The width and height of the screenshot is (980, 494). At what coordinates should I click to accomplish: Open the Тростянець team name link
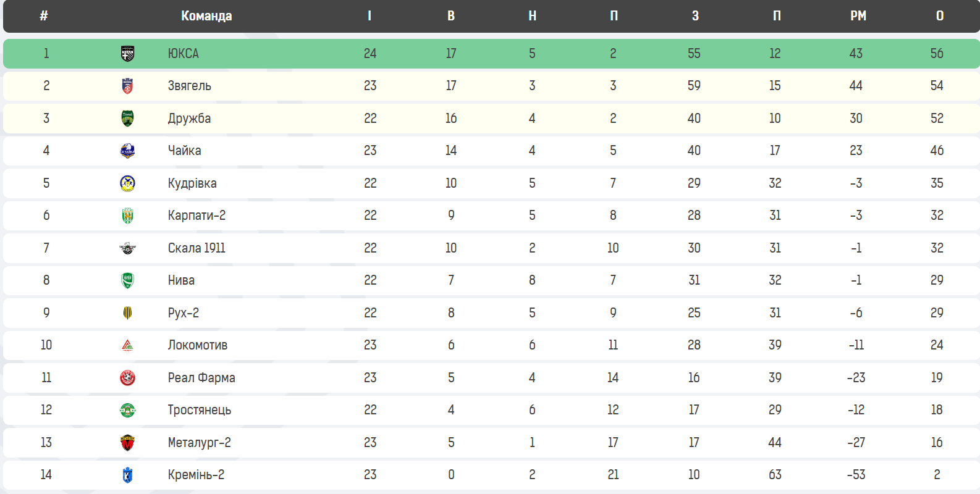[x=200, y=410]
